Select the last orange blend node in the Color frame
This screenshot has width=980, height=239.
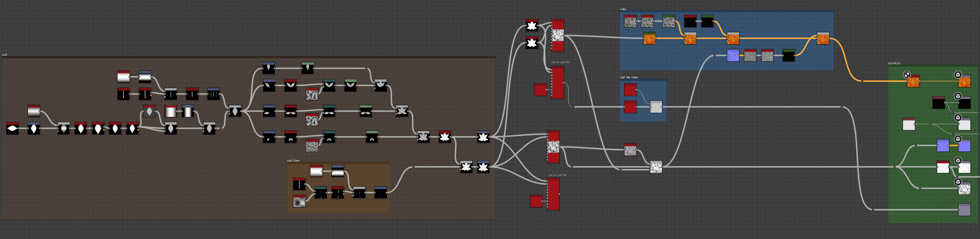[823, 39]
